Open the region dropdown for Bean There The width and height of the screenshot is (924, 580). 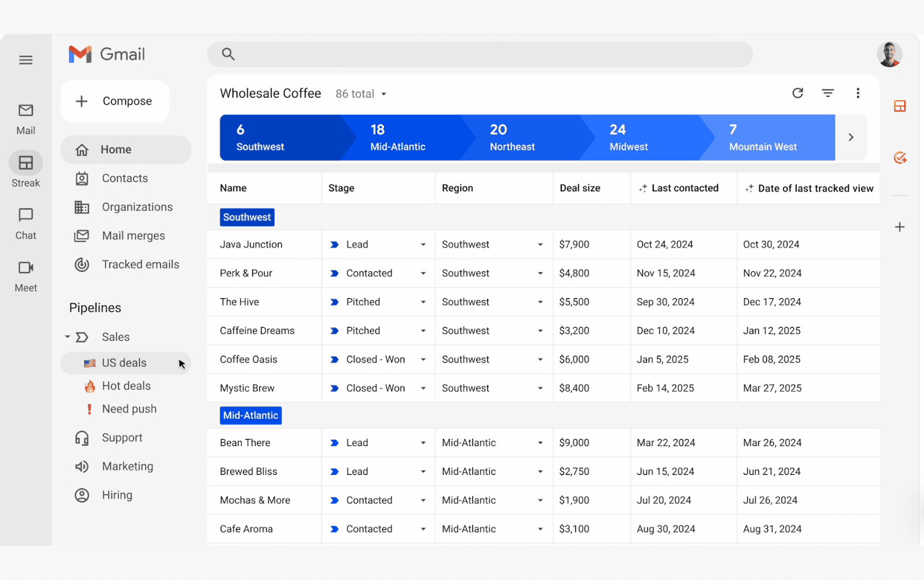[540, 443]
